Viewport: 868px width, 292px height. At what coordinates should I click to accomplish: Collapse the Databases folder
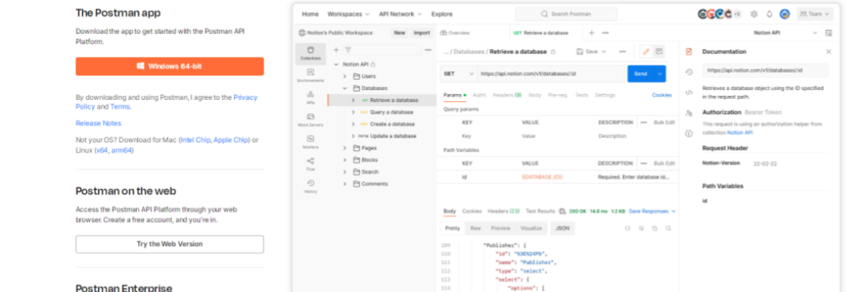coord(345,88)
